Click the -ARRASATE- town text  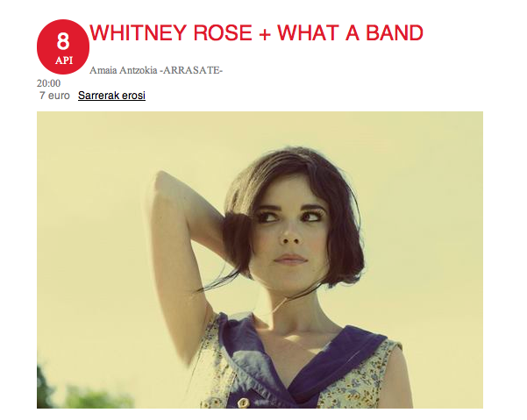coord(191,70)
